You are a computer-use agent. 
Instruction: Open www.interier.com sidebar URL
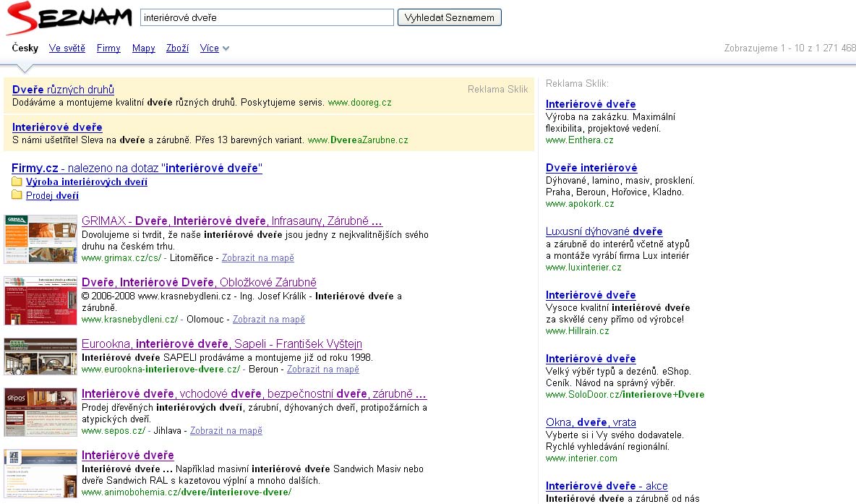[581, 458]
